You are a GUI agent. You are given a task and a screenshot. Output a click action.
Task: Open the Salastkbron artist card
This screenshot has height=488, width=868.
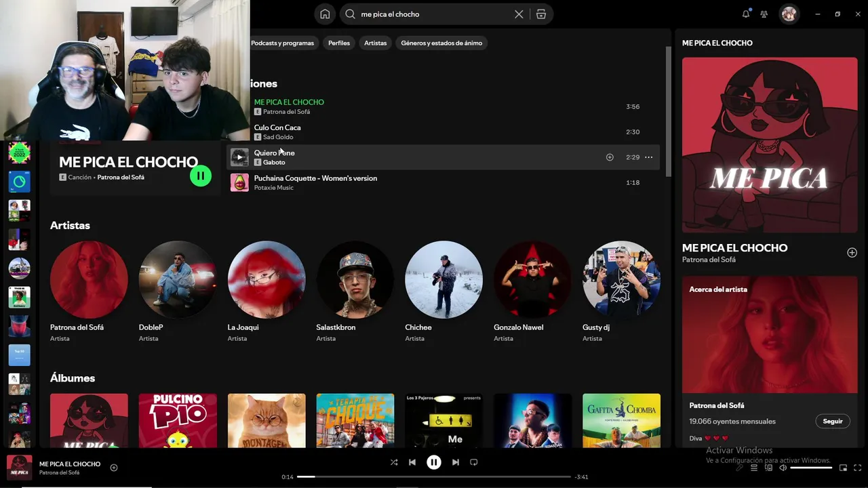[355, 291]
